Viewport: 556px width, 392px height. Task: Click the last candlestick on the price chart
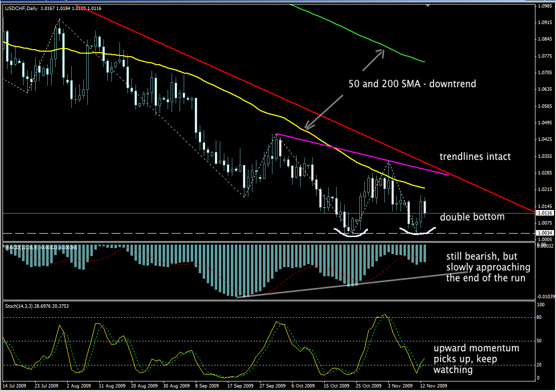(x=425, y=206)
